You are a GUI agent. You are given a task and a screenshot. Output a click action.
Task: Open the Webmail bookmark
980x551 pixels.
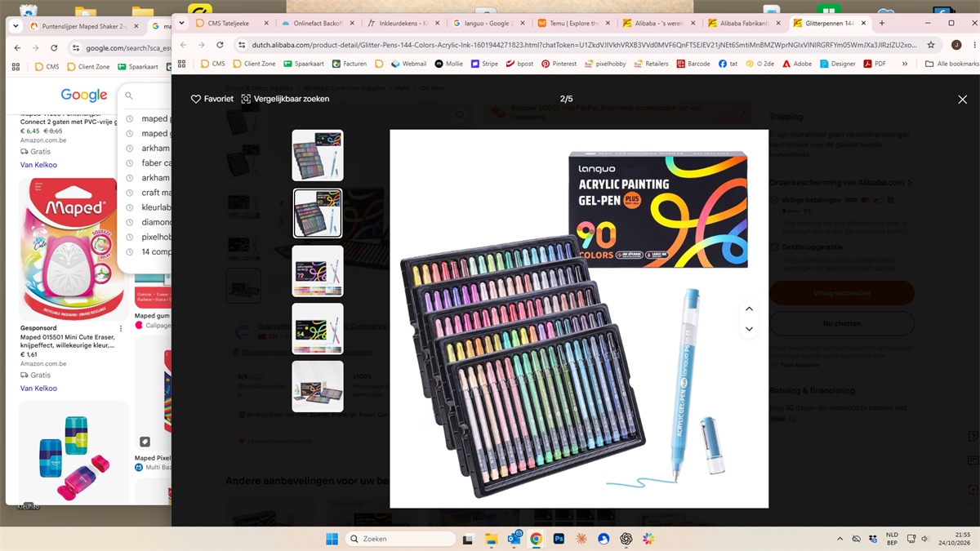click(x=409, y=64)
